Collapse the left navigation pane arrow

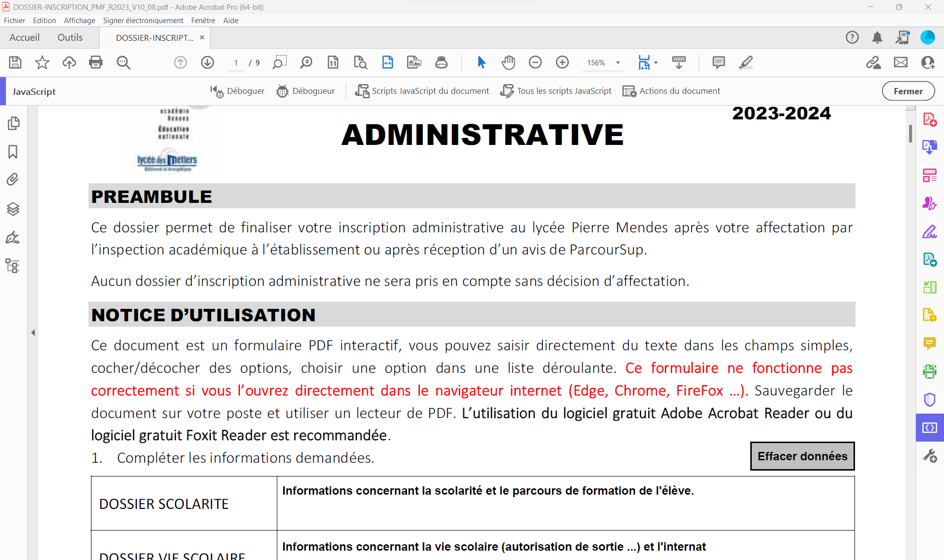(33, 333)
